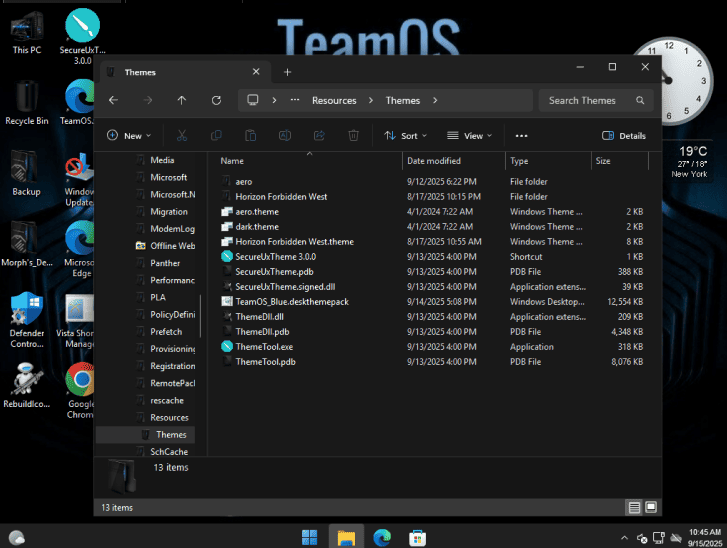Click the Cut scissors icon
The height and width of the screenshot is (548, 727).
coord(182,135)
